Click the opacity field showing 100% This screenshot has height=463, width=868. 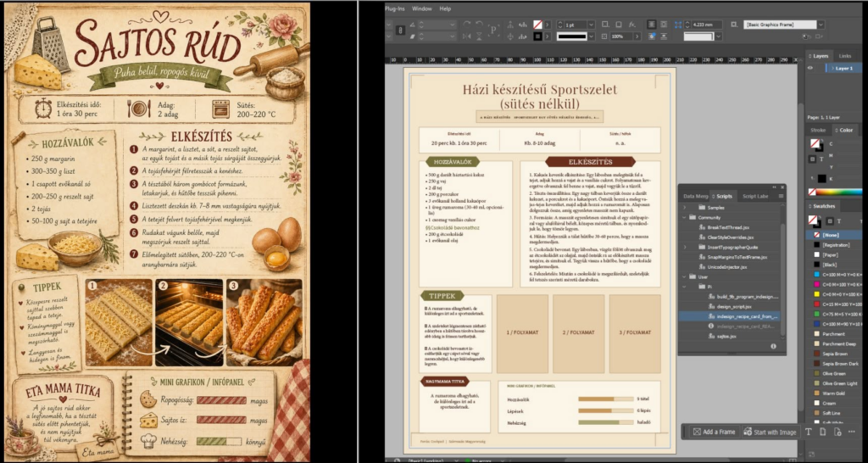(x=622, y=36)
